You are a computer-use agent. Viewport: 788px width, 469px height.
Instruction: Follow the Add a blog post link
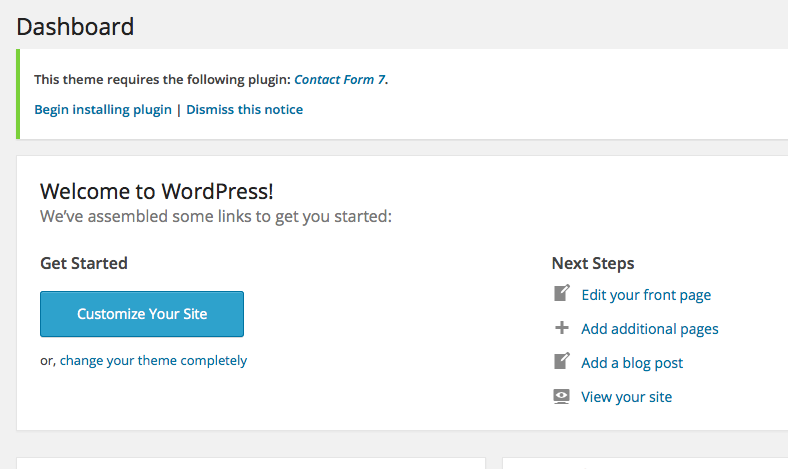[x=632, y=363]
